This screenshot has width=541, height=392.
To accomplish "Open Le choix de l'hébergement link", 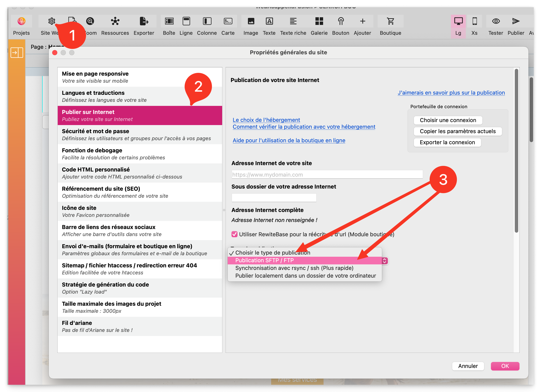I will click(266, 120).
